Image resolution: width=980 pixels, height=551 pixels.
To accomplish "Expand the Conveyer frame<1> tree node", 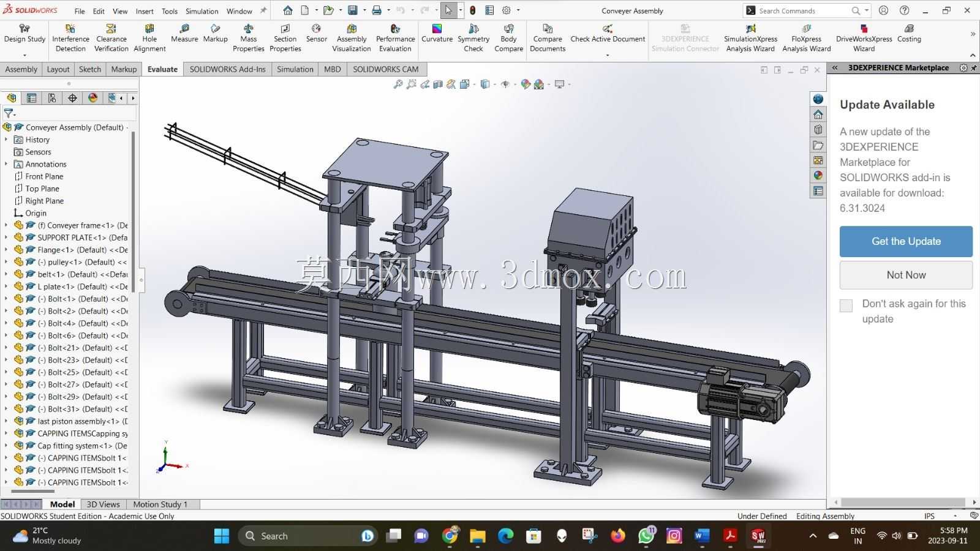I will pyautogui.click(x=6, y=225).
